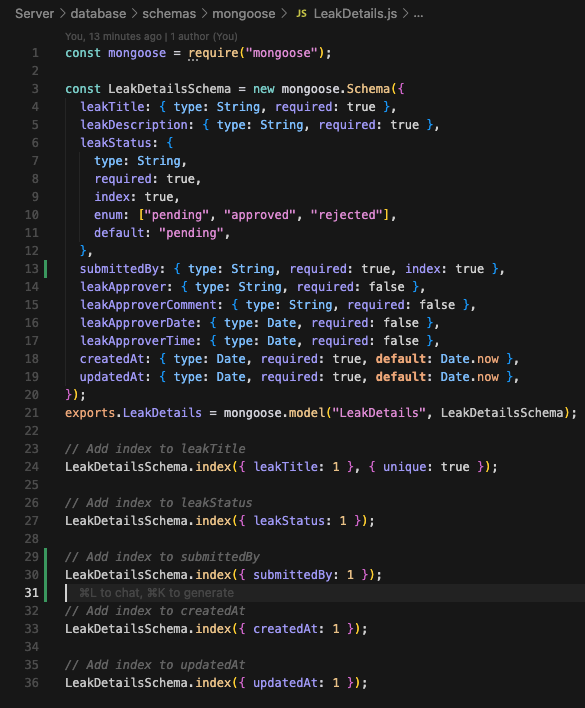Click 'LeakDetailsSchema' declaration on line 3
The width and height of the screenshot is (585, 708).
[x=169, y=88]
